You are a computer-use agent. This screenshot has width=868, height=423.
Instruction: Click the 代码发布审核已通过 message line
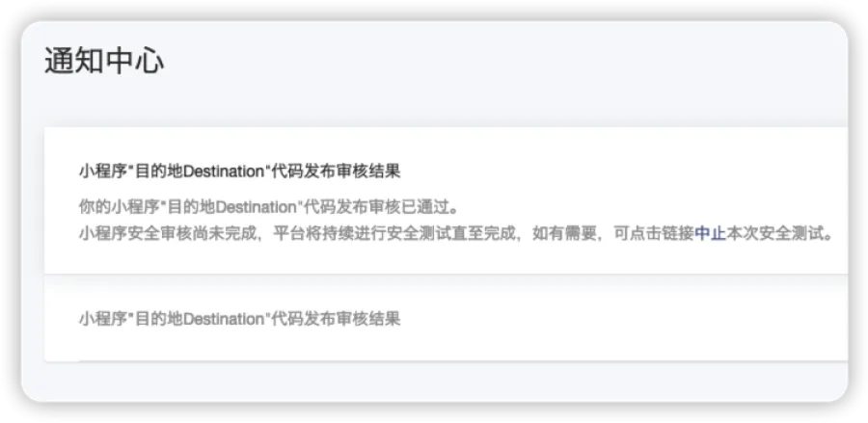[x=270, y=206]
